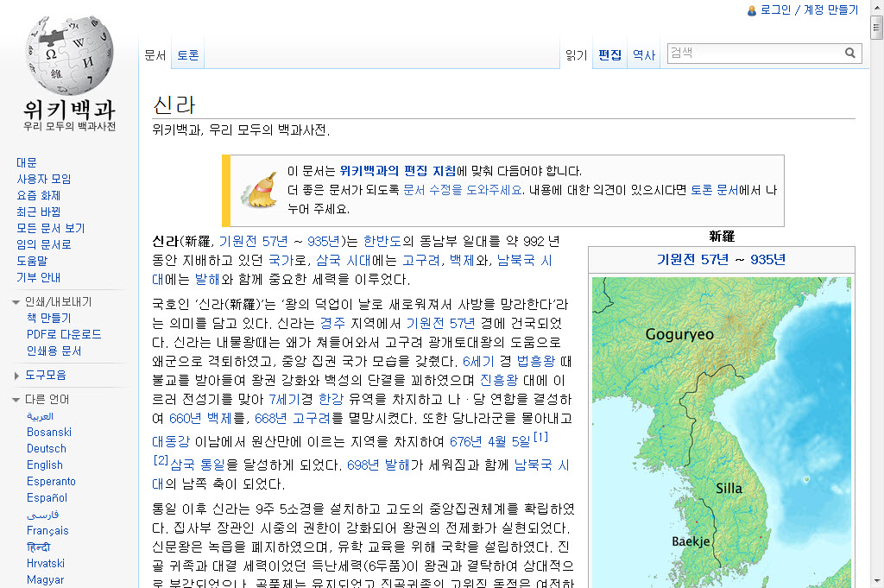Open the 편집 tab

click(x=609, y=55)
